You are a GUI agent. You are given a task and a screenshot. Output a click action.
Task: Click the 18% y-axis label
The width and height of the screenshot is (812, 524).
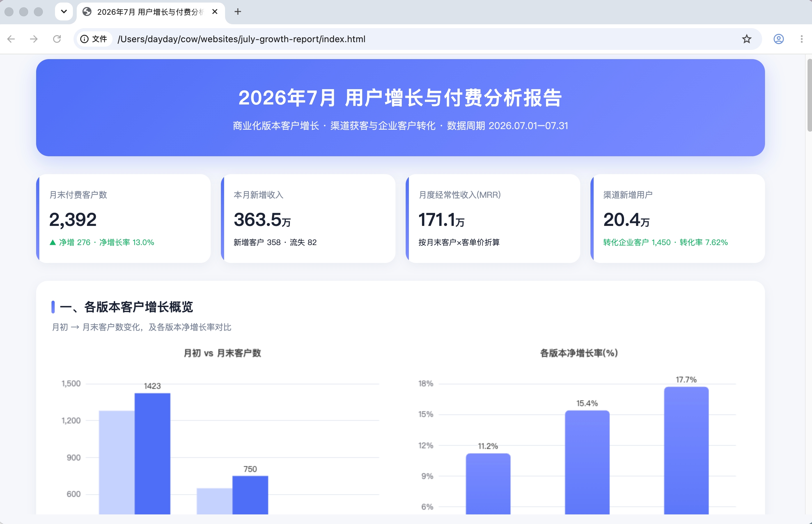426,384
